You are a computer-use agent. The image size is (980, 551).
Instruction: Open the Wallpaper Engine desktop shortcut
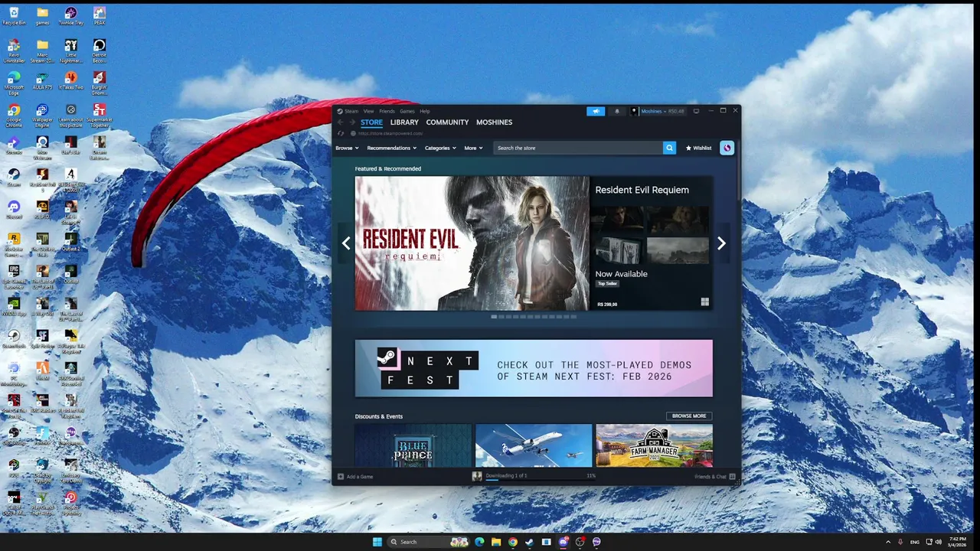click(x=42, y=116)
